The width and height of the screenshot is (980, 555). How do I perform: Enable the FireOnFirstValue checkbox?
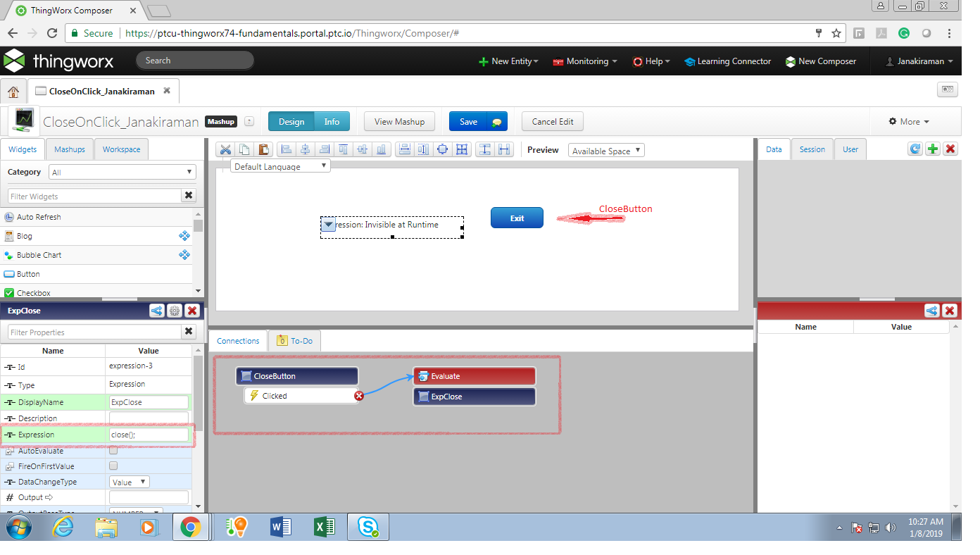tap(113, 466)
